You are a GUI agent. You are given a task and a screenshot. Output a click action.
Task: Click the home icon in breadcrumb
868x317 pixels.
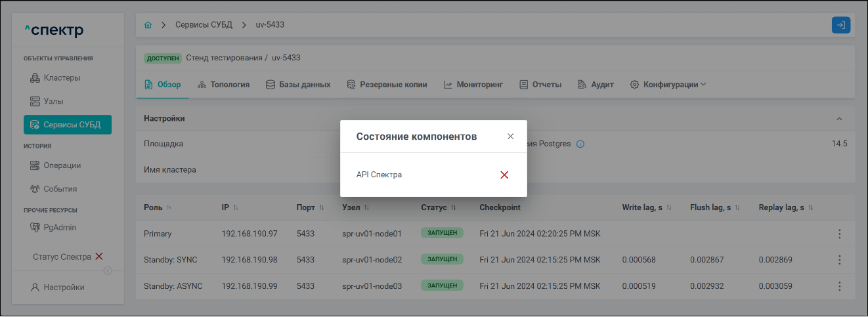[148, 25]
